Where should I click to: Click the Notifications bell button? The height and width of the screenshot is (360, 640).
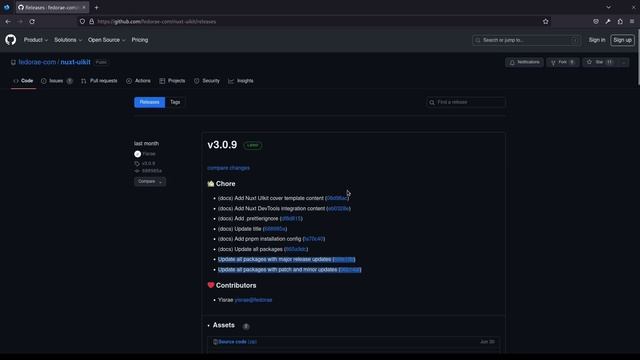(x=524, y=62)
